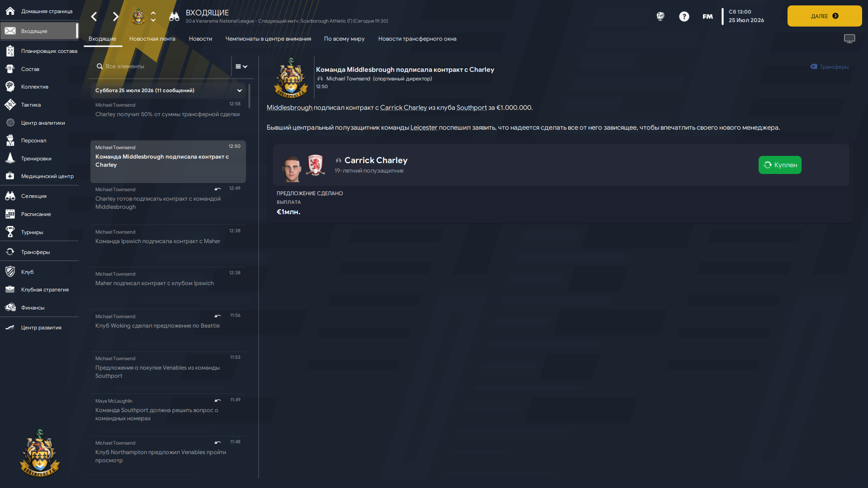Go back with the left arrow
The image size is (868, 488).
pyautogui.click(x=94, y=17)
